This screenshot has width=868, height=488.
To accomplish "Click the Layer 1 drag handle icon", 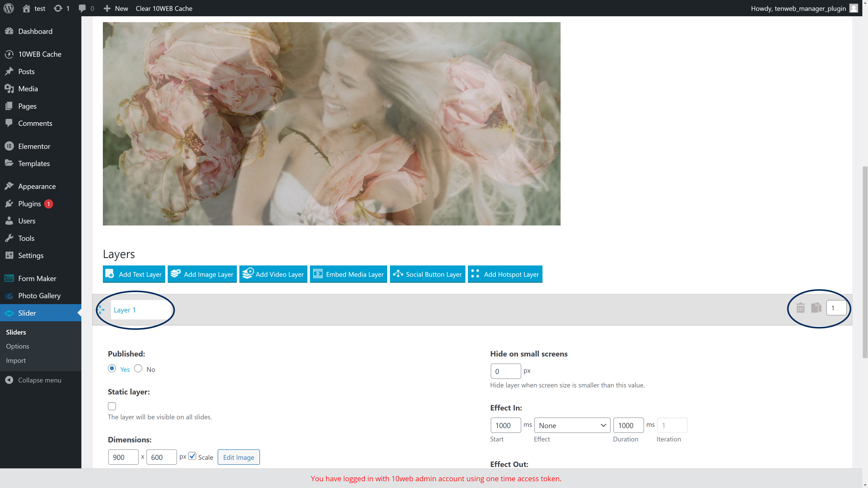I will pos(101,310).
